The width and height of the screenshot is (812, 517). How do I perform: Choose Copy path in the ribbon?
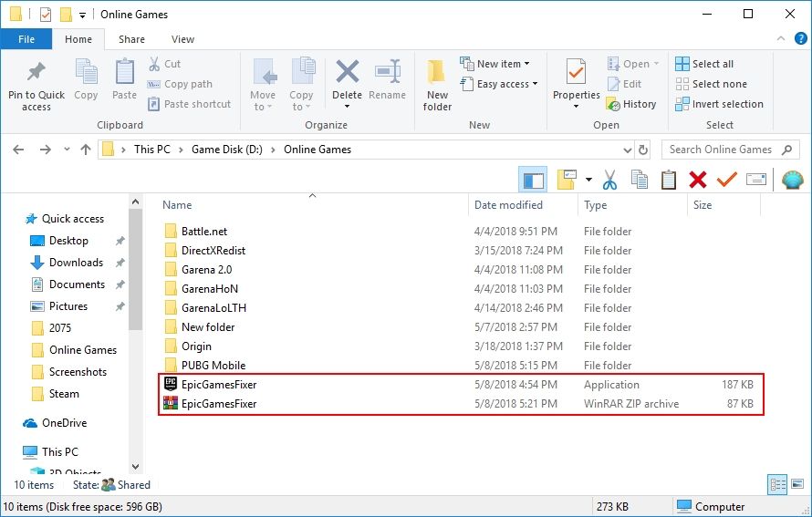pos(181,84)
